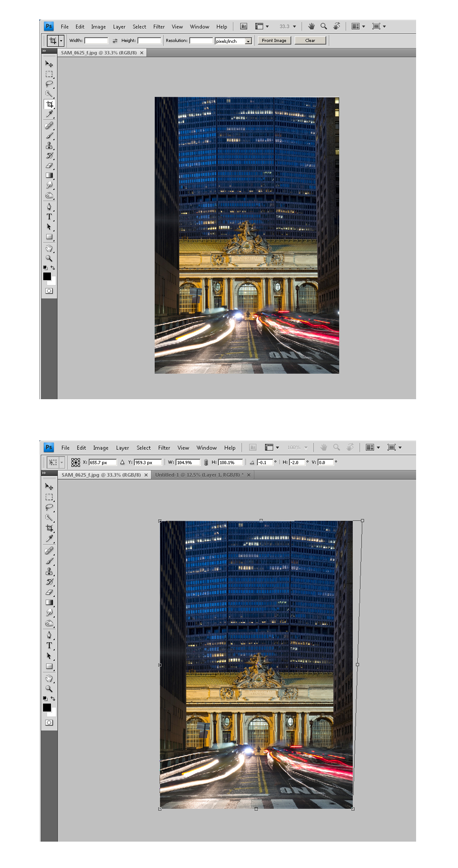
Task: Select Clone Stamp tool in upper window
Action: (49, 146)
